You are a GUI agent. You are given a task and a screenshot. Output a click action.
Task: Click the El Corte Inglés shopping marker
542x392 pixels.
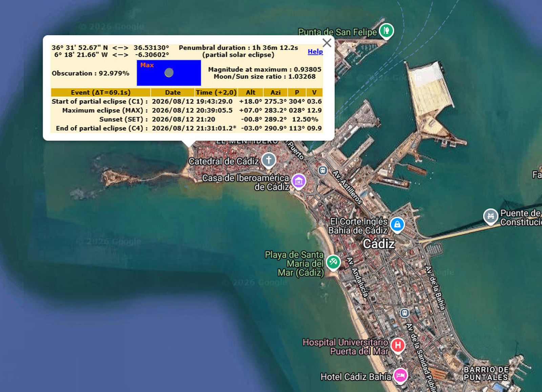coord(397,224)
